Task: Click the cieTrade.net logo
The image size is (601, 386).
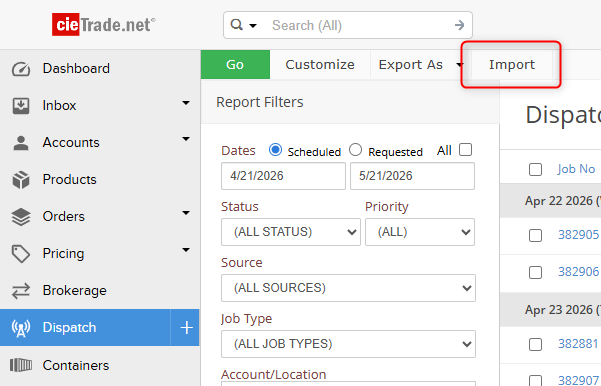Action: [x=103, y=25]
